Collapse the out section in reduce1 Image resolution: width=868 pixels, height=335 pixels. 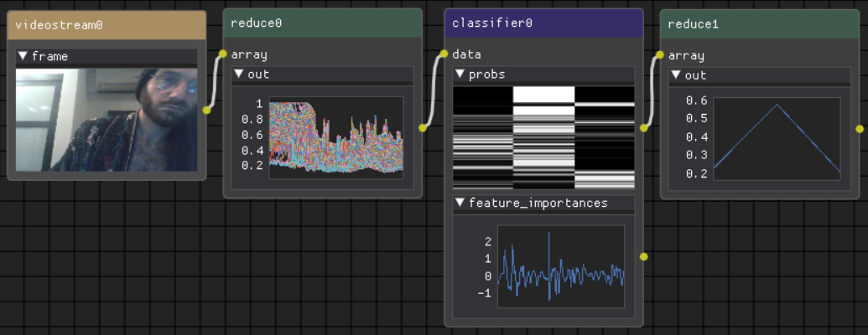click(675, 75)
